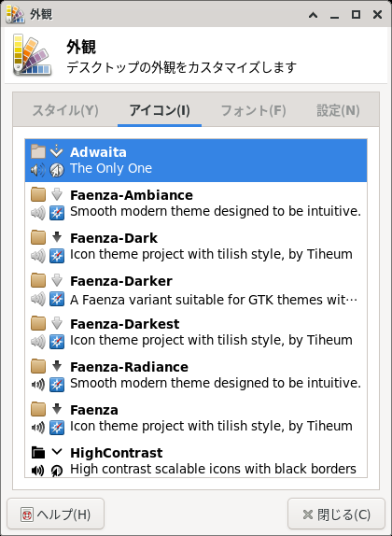This screenshot has height=536, width=392.
Task: Click the Adwaita folder preview icon
Action: (x=38, y=151)
